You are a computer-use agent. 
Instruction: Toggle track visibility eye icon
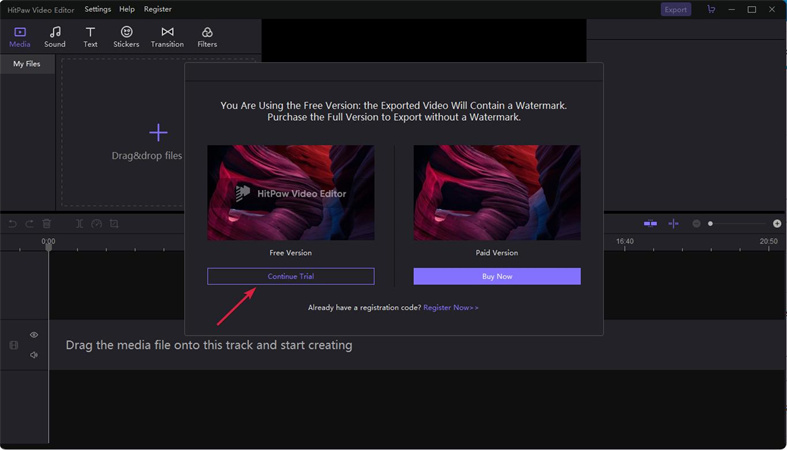click(34, 335)
